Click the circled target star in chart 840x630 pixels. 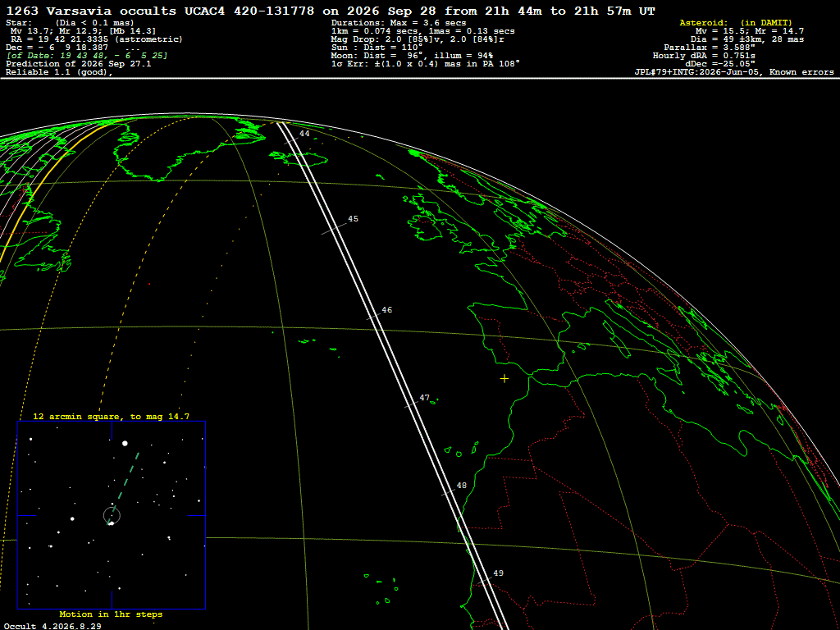tap(112, 516)
